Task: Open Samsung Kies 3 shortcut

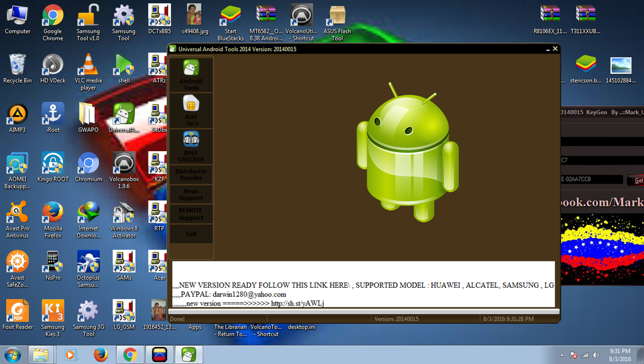Action: point(53,319)
